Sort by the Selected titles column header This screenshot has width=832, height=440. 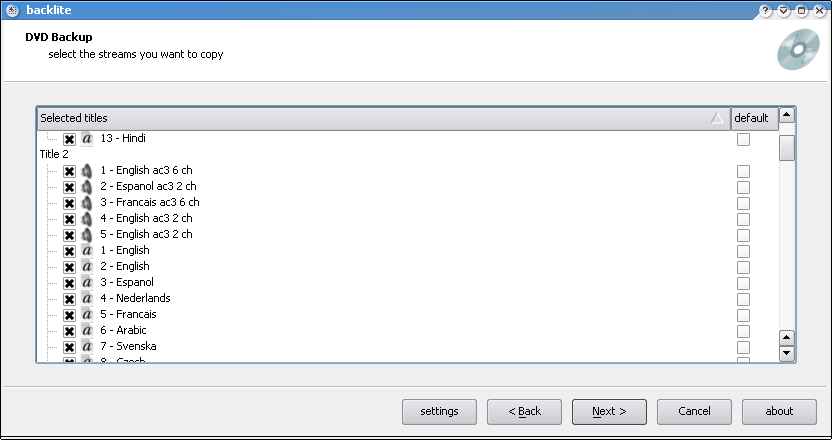pyautogui.click(x=384, y=118)
